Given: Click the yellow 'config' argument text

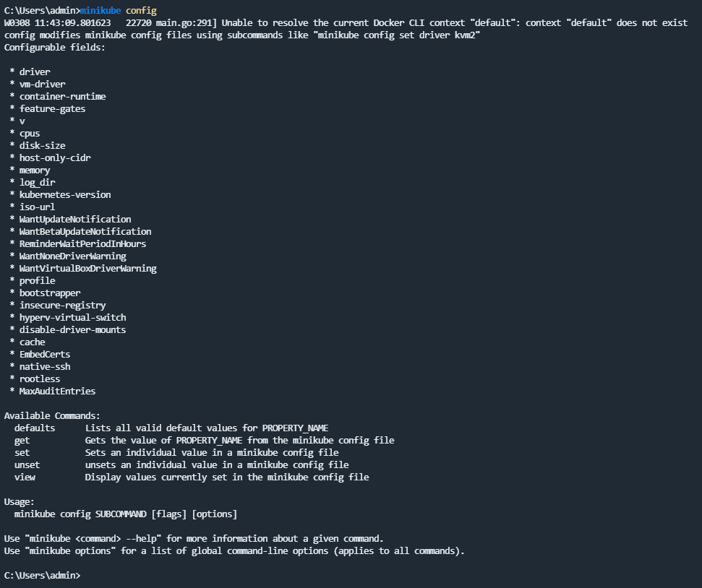Looking at the screenshot, I should coord(141,10).
